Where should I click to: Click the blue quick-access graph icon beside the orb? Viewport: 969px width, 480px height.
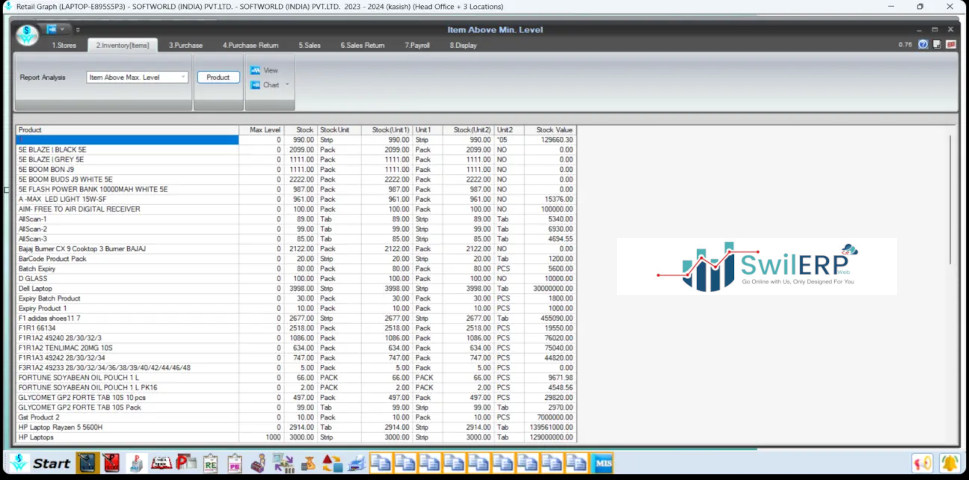[x=51, y=29]
